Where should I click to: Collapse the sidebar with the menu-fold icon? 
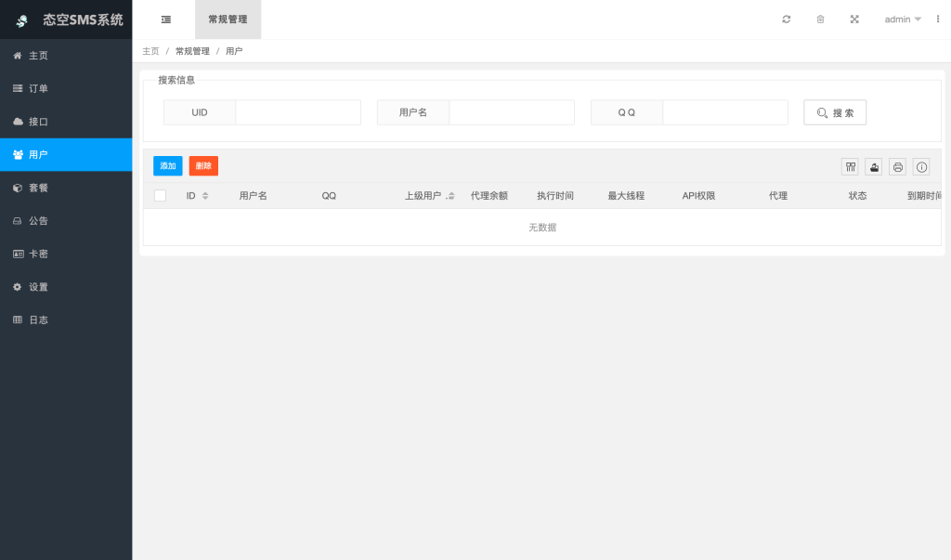[165, 20]
